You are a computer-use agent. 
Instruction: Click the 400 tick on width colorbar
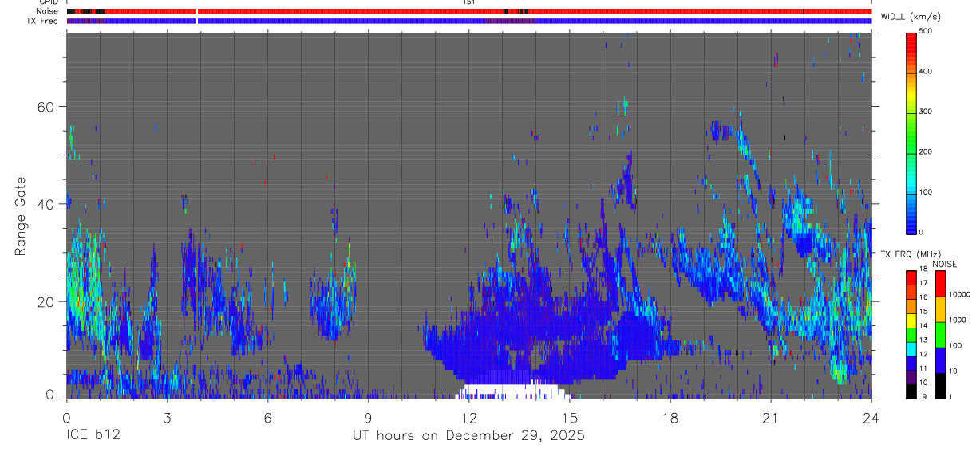pyautogui.click(x=927, y=71)
